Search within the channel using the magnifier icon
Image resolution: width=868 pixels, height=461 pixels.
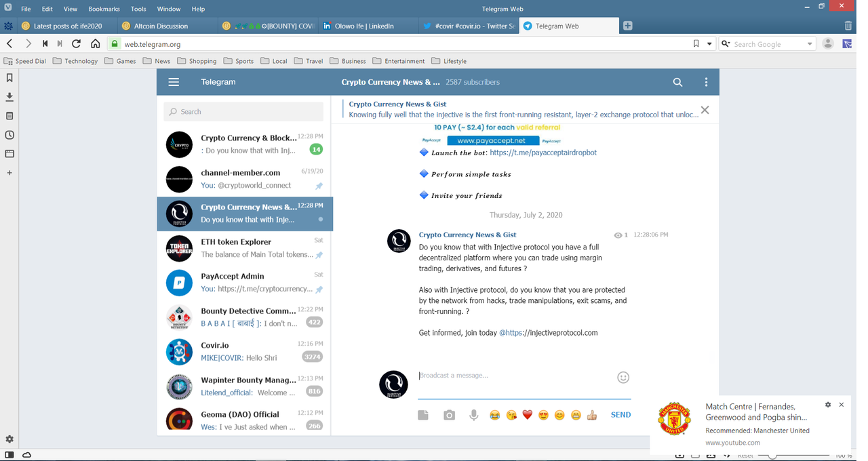677,82
